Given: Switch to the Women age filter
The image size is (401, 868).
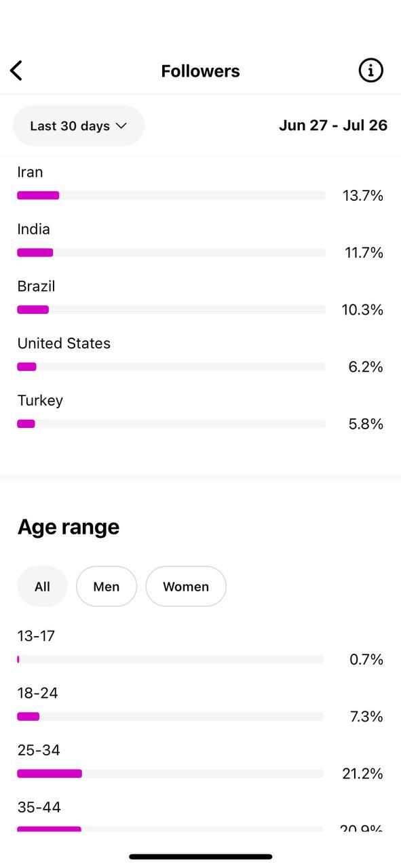Looking at the screenshot, I should [x=186, y=587].
